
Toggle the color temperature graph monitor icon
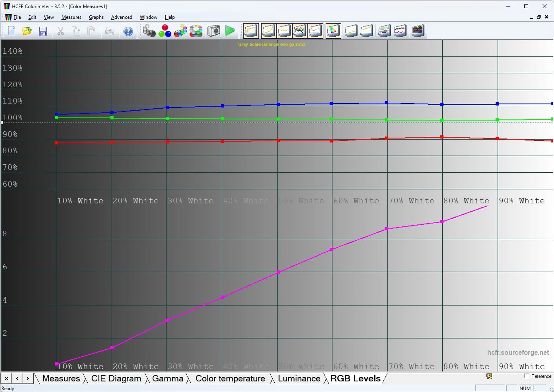pyautogui.click(x=315, y=31)
